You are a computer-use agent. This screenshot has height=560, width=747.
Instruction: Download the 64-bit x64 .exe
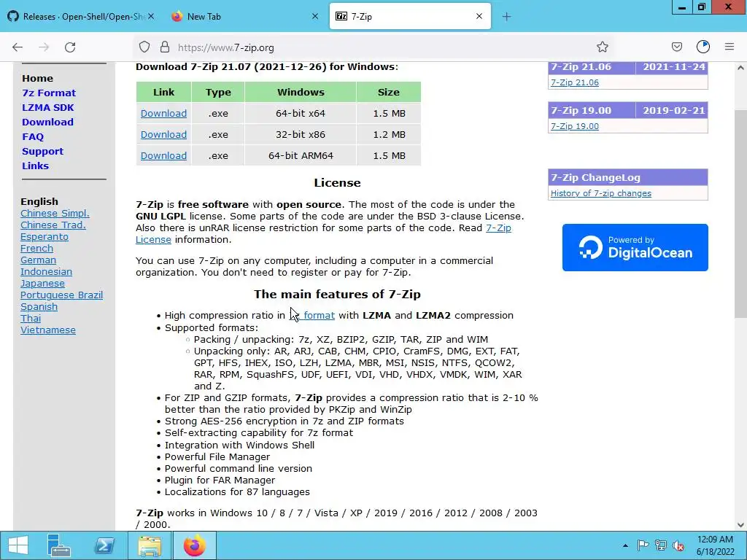tap(163, 113)
